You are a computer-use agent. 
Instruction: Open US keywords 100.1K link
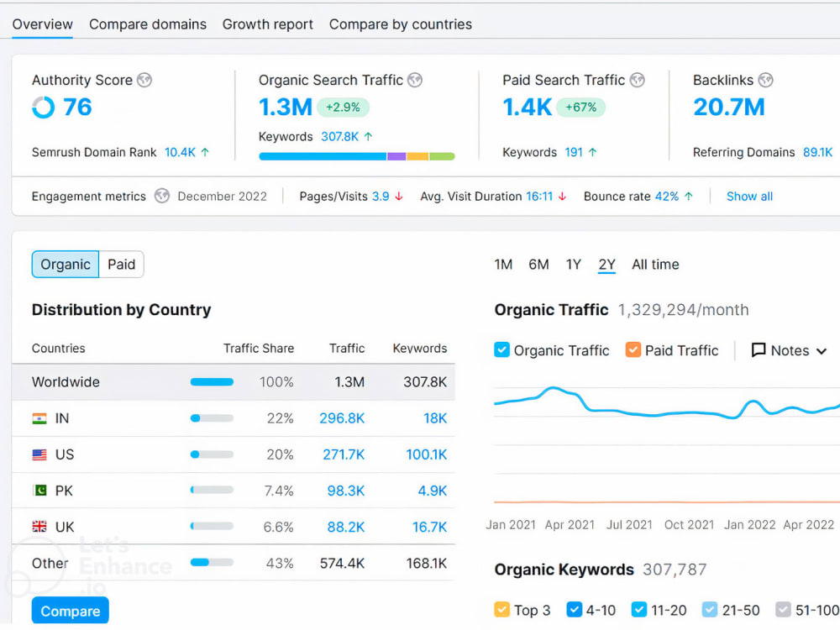427,454
